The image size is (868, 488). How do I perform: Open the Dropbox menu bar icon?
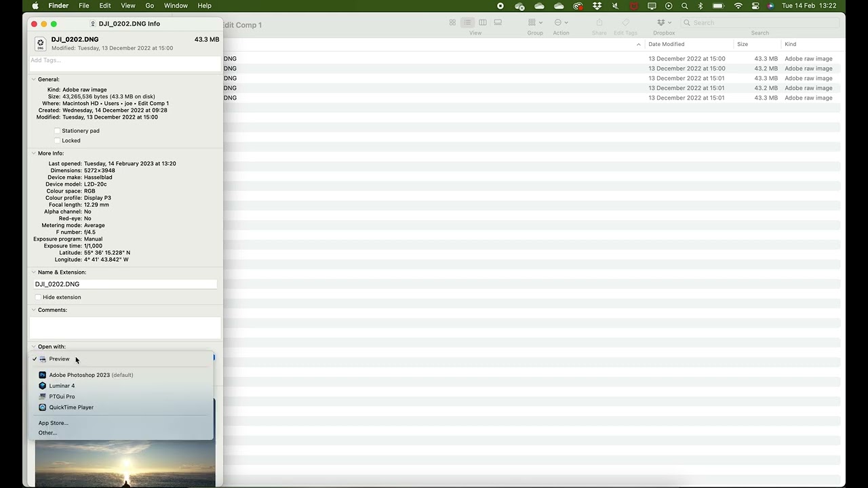point(597,5)
